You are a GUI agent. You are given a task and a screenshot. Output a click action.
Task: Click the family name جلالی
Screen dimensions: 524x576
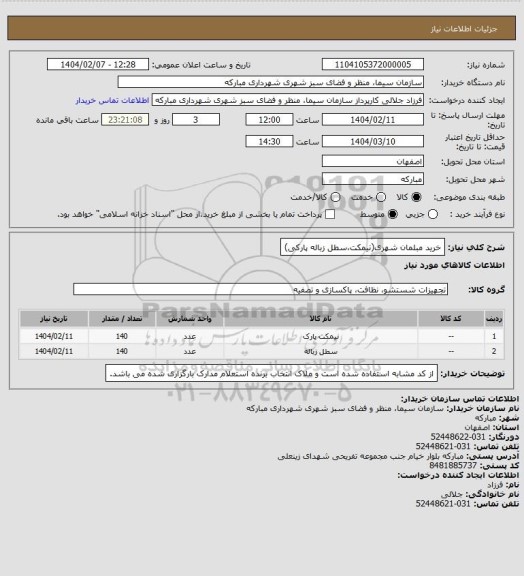tap(452, 494)
